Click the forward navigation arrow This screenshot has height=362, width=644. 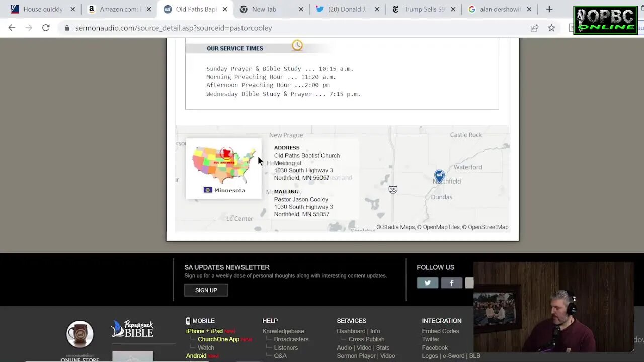(x=29, y=28)
